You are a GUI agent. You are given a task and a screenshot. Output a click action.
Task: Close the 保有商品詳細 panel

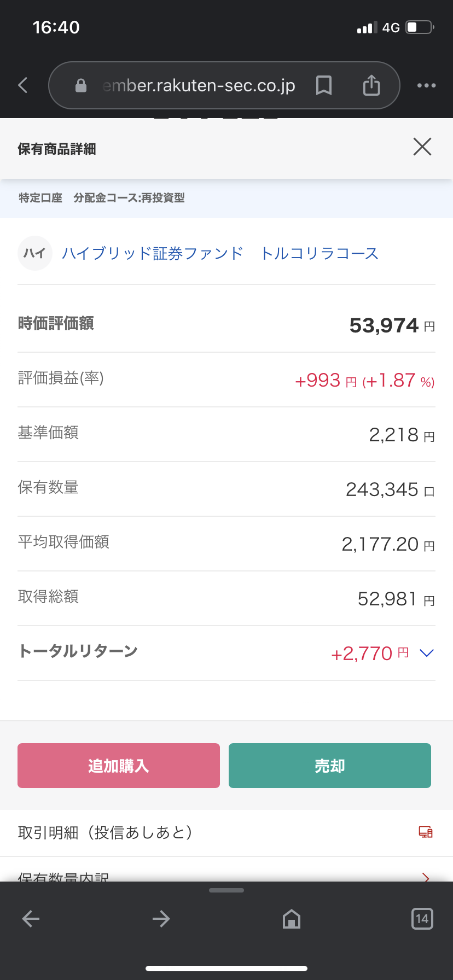422,147
